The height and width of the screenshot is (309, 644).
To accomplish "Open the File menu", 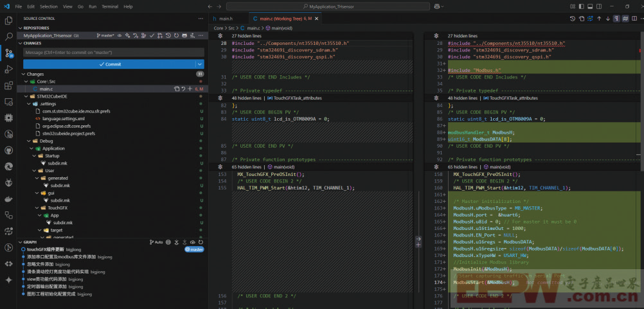I will [x=19, y=6].
